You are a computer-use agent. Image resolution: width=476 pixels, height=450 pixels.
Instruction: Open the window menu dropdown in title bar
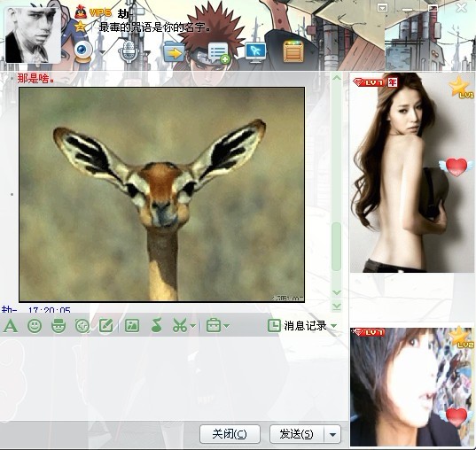(382, 8)
